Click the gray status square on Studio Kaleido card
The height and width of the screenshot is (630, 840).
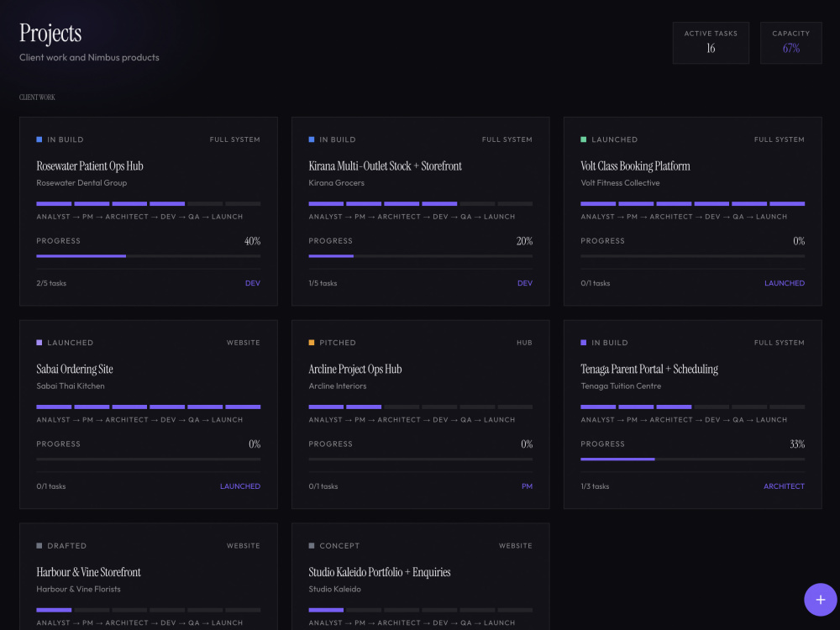tap(312, 545)
